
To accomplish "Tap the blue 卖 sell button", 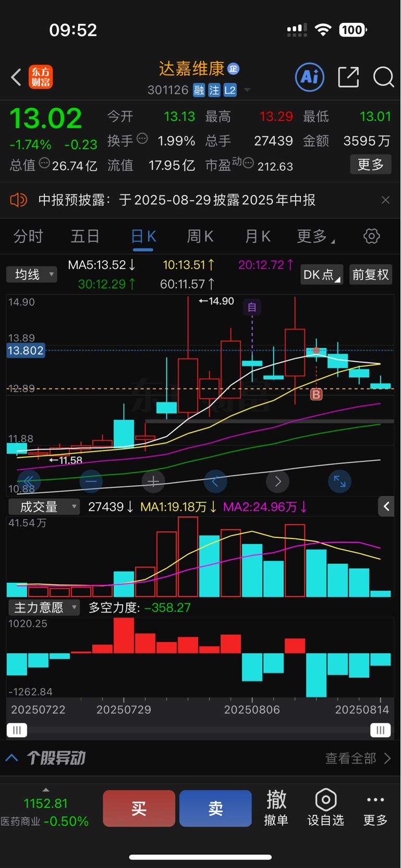I will click(x=215, y=809).
